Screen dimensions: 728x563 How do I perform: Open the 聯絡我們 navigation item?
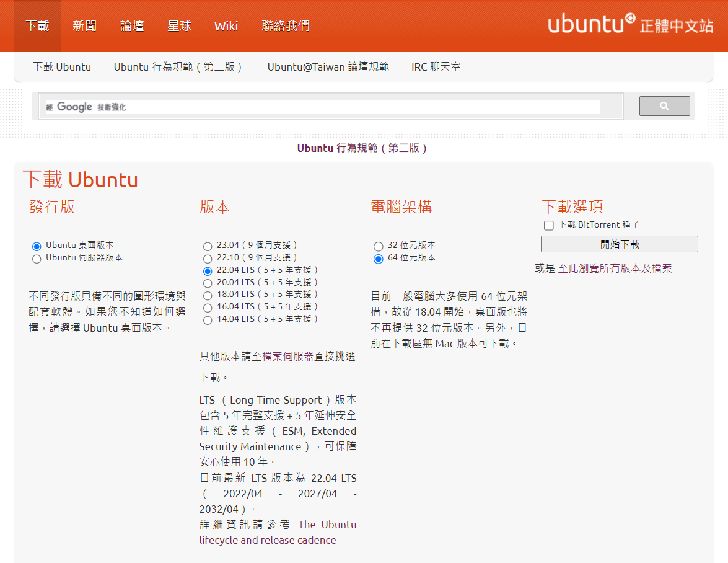point(286,26)
